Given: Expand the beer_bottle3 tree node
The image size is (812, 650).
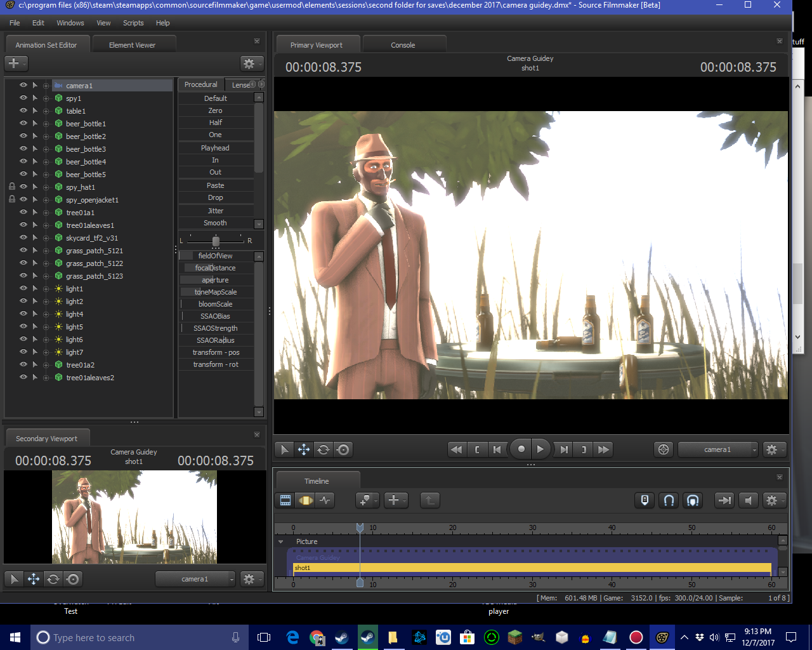Looking at the screenshot, I should [46, 149].
